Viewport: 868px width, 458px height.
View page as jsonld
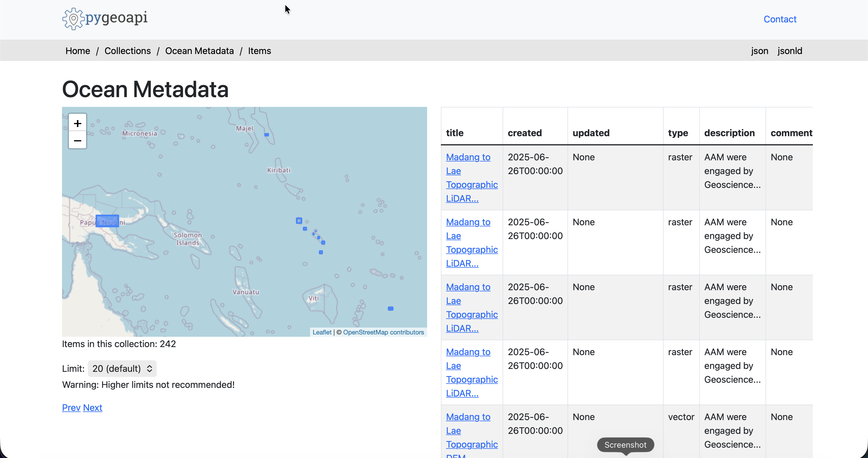pos(789,51)
